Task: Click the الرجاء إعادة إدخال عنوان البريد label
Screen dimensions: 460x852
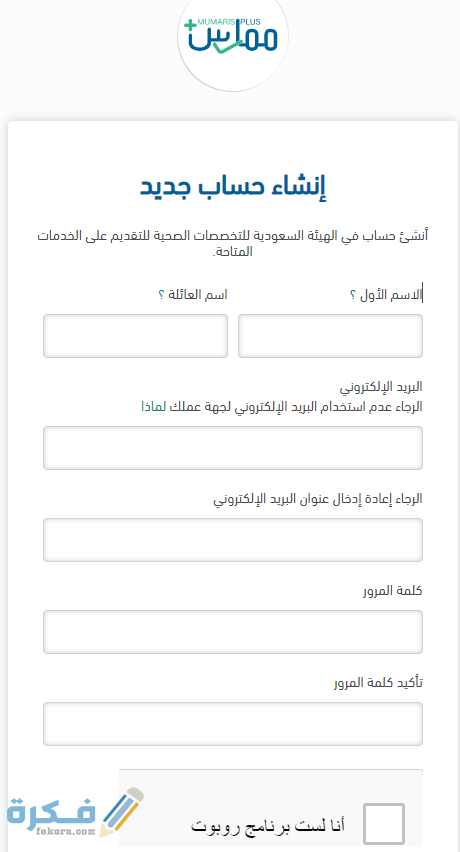Action: click(318, 499)
